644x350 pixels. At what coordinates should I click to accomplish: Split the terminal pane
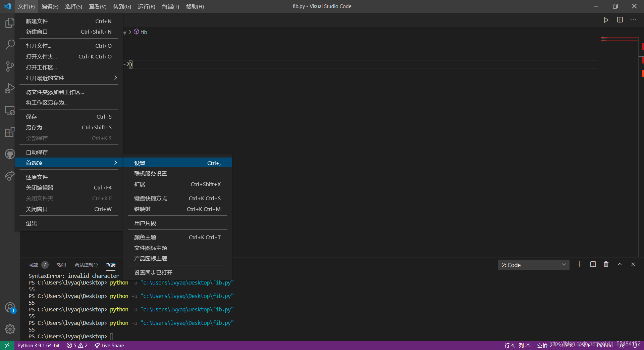(x=593, y=265)
